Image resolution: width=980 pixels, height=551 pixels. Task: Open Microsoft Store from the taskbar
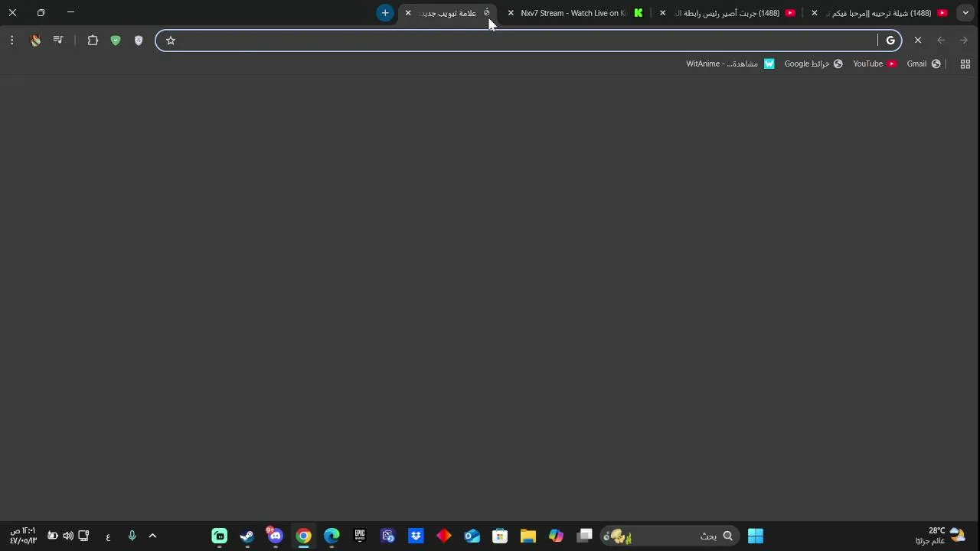click(x=500, y=536)
